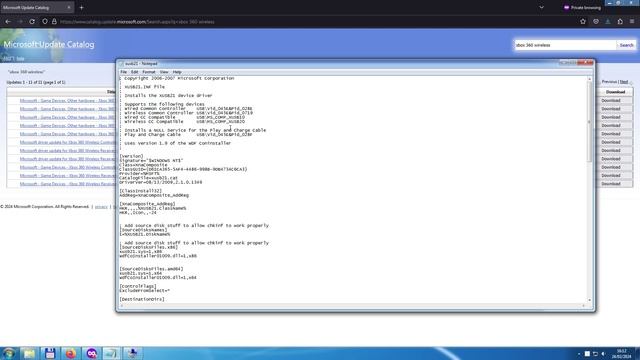Click the catalog search text field

pos(565,45)
